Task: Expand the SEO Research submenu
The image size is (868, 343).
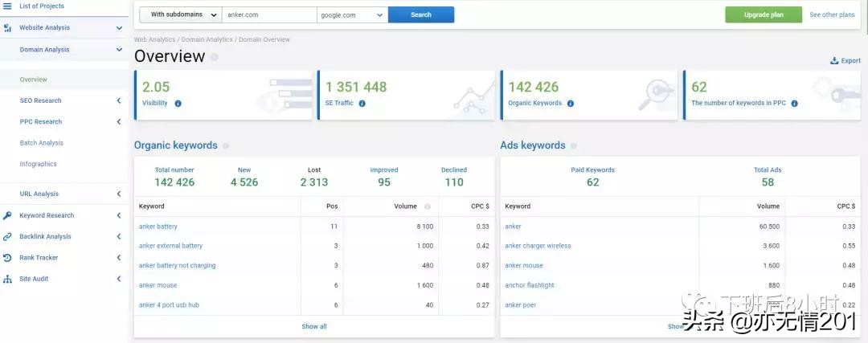Action: coord(119,100)
